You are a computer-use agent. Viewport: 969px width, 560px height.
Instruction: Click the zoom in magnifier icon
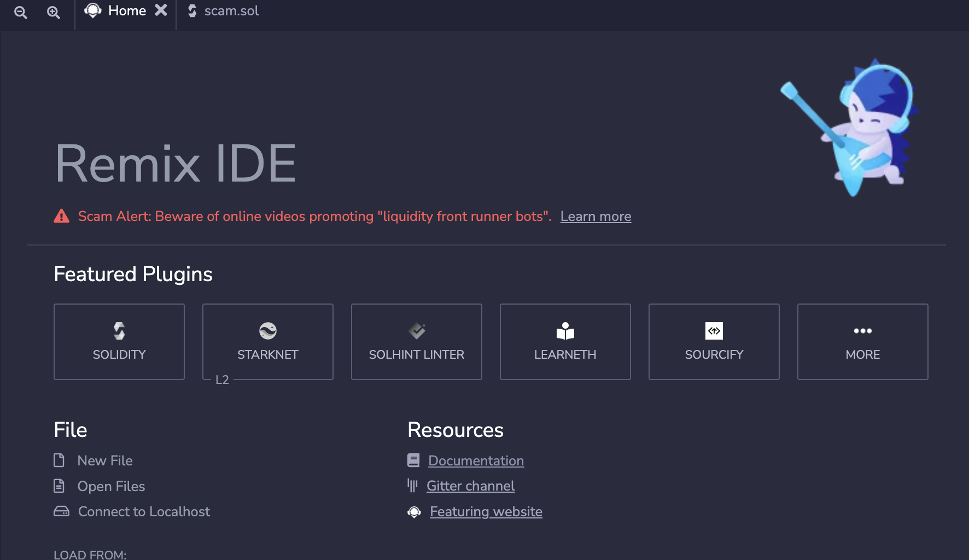53,12
